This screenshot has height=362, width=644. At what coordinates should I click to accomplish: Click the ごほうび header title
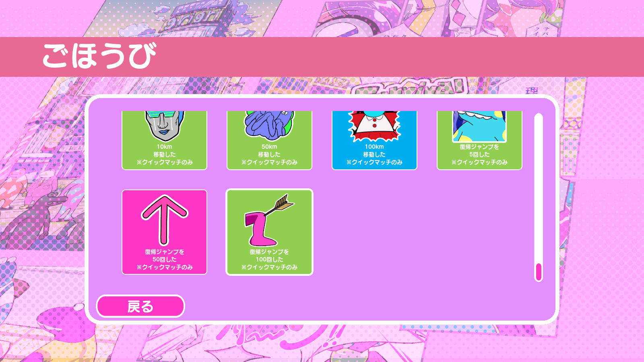pos(99,56)
